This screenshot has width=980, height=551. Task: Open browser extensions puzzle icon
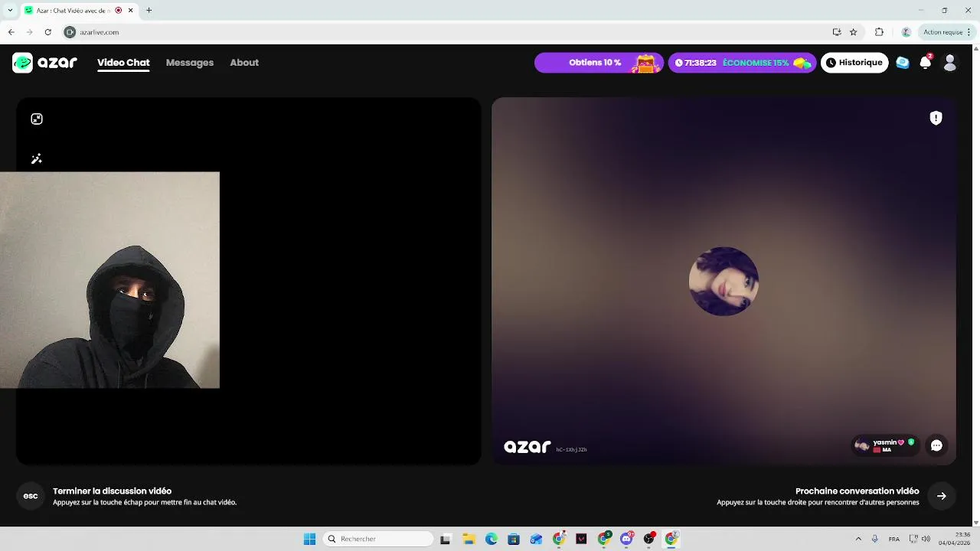[x=879, y=32]
